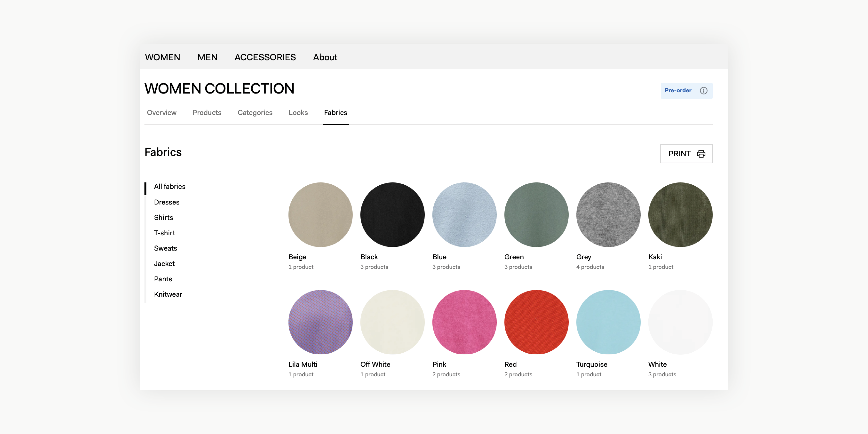Filter fabrics by Shirts
Screen dimensions: 868x434
pos(163,217)
